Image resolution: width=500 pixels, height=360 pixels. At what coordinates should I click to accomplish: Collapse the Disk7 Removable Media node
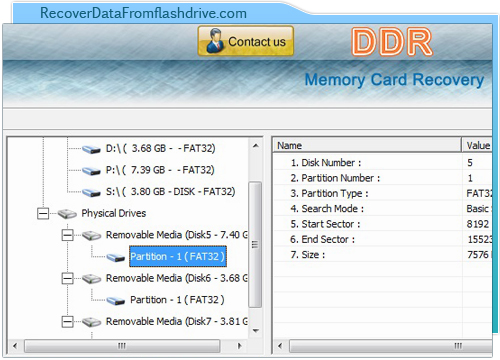(x=67, y=322)
